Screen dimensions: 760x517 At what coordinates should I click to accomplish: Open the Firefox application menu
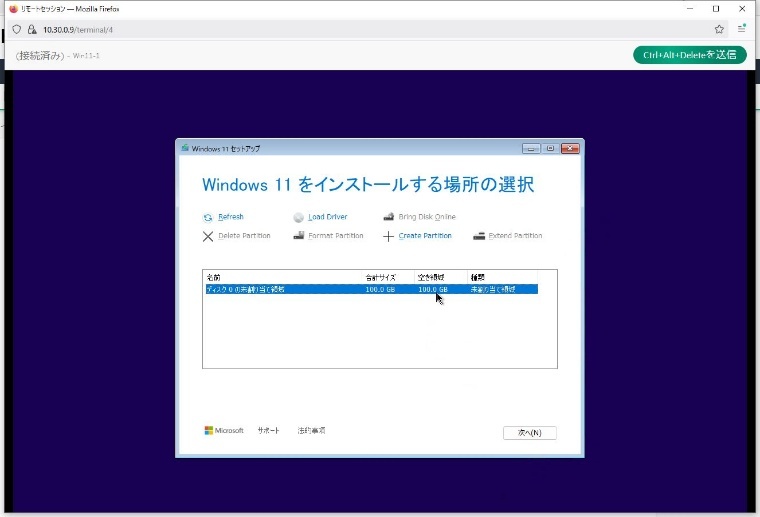pos(742,29)
